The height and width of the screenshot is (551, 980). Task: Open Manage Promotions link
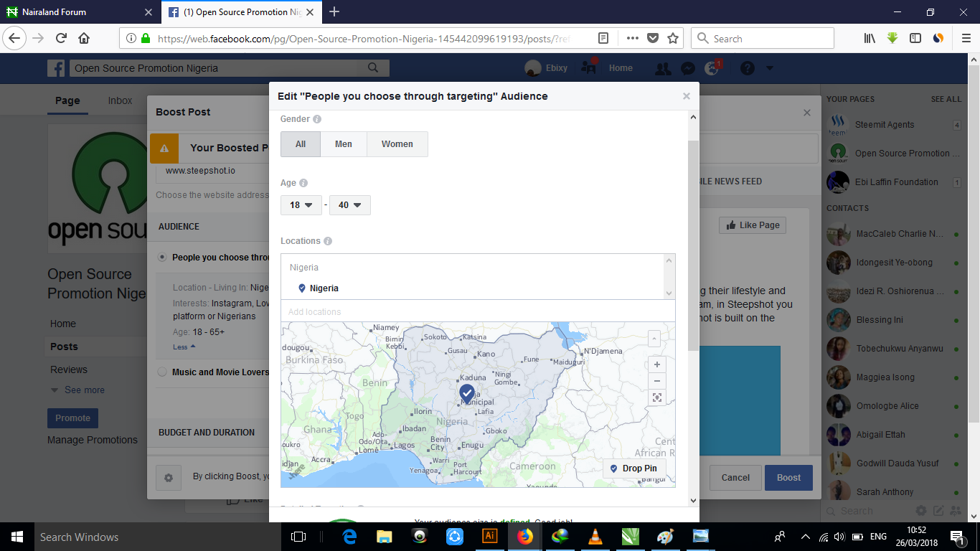(x=93, y=440)
